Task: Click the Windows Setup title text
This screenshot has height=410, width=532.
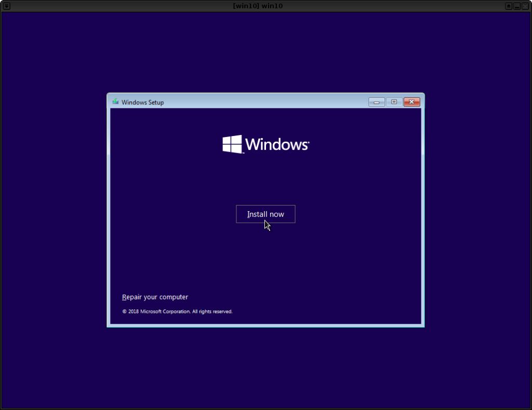Action: [x=142, y=102]
